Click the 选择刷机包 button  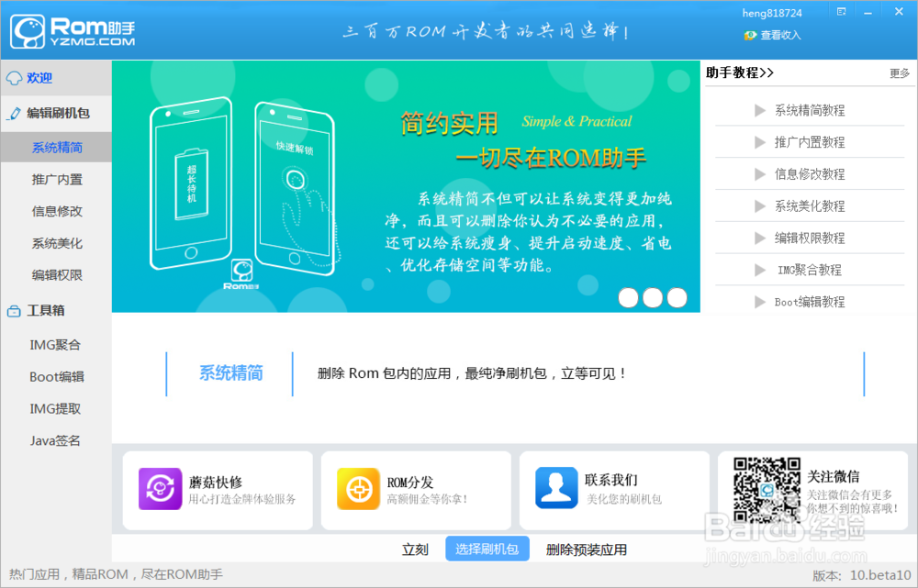487,549
